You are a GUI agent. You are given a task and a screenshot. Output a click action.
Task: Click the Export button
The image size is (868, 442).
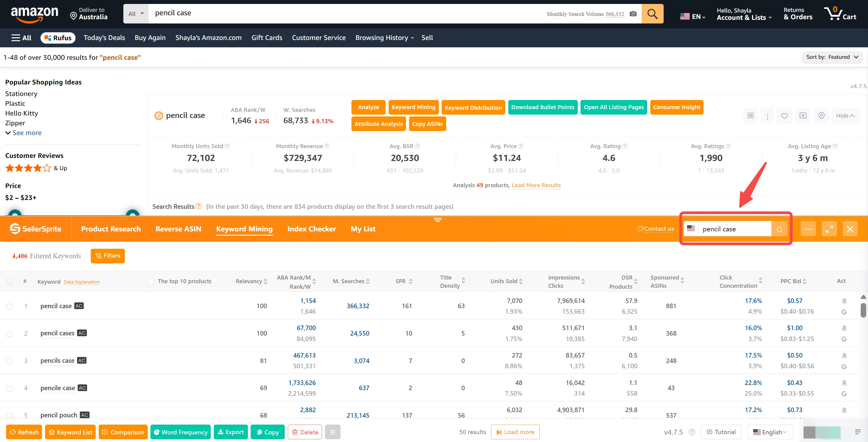tap(231, 432)
